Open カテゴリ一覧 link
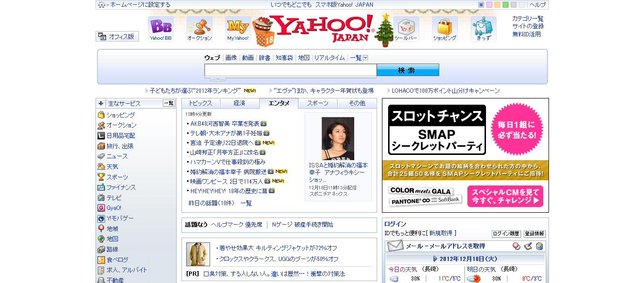 528,19
